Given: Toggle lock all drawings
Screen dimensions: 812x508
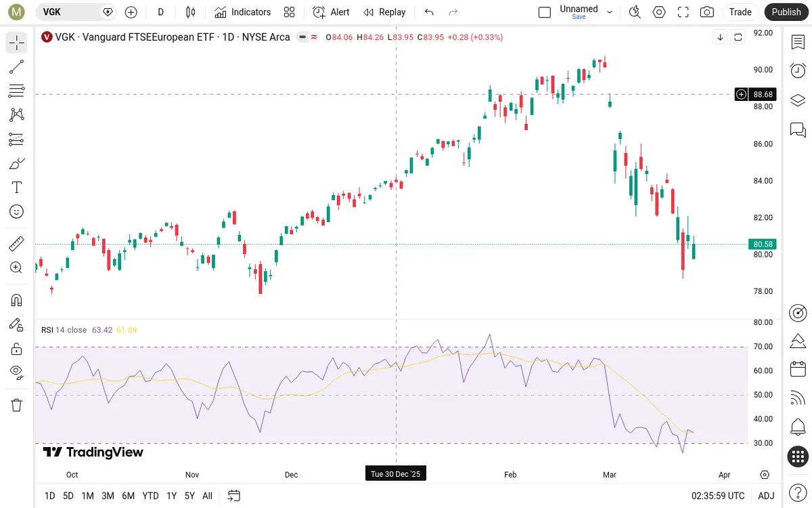Looking at the screenshot, I should click(17, 349).
